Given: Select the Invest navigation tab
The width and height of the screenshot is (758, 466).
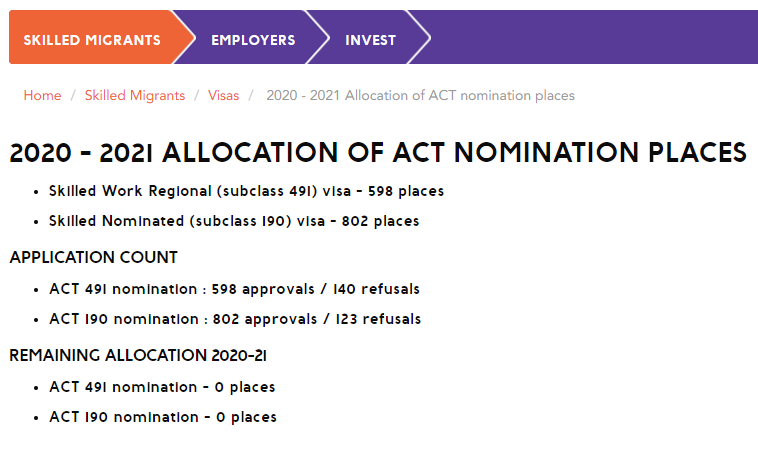Looking at the screenshot, I should pyautogui.click(x=371, y=40).
